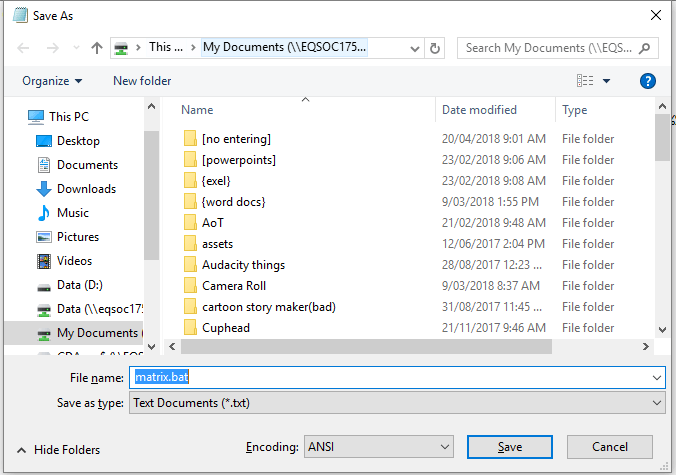Open Downloads in the navigation pane
The height and width of the screenshot is (475, 676).
pyautogui.click(x=86, y=189)
